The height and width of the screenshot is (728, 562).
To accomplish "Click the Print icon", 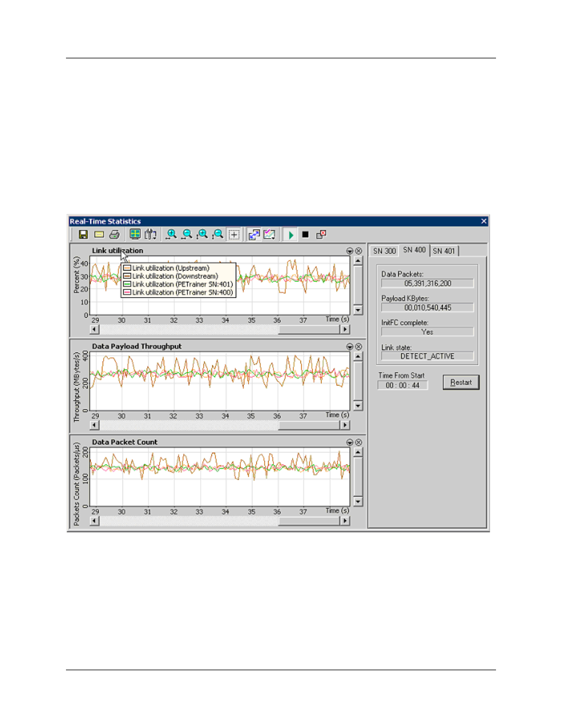I will point(114,235).
